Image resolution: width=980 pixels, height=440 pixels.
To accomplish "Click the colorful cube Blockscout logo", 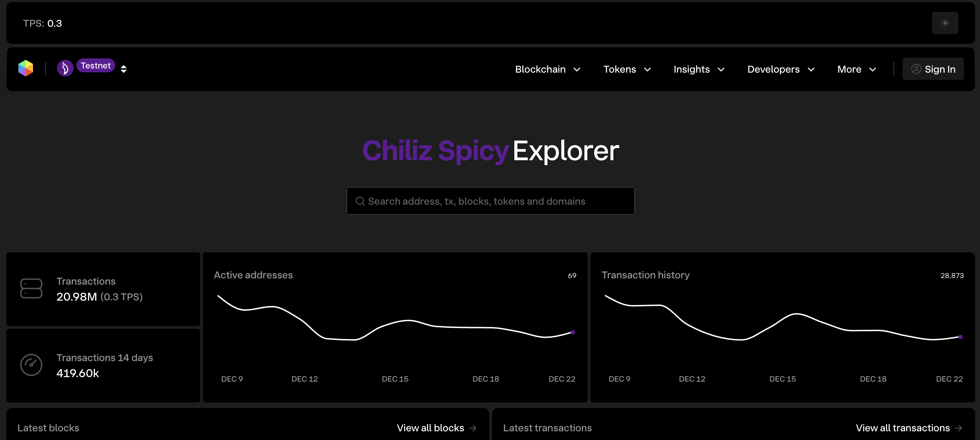I will click(x=26, y=68).
